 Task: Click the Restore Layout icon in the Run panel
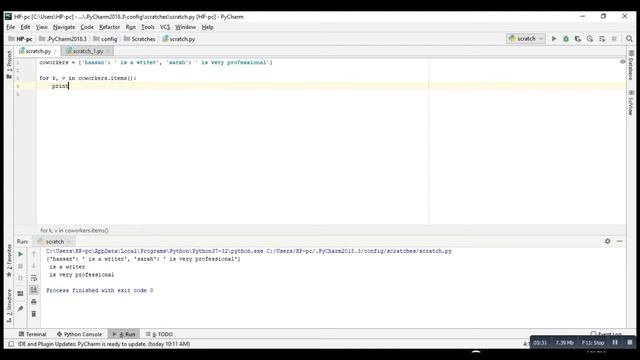(x=20, y=293)
